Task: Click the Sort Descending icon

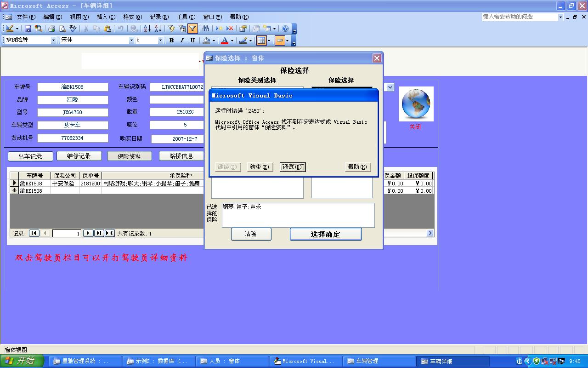Action: point(158,29)
